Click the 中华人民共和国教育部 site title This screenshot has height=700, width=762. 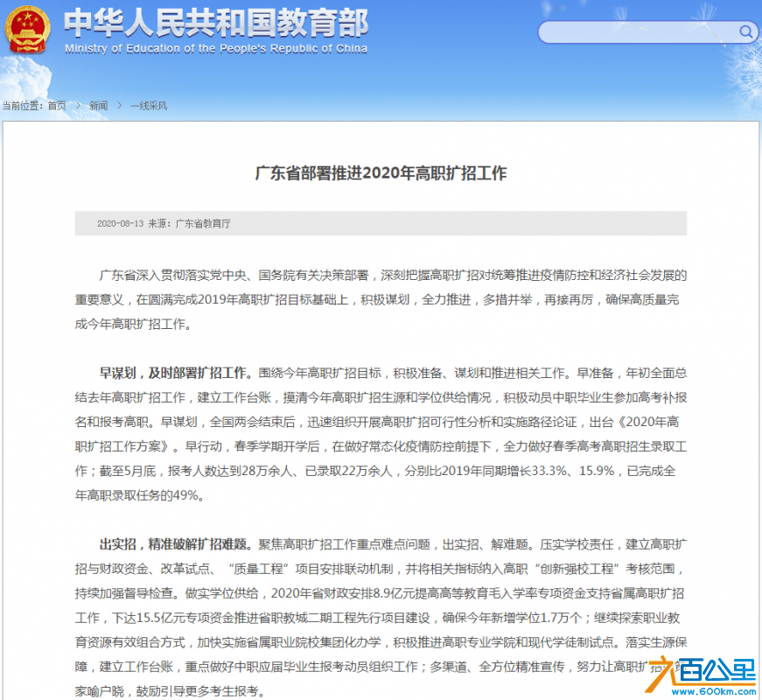coord(216,23)
